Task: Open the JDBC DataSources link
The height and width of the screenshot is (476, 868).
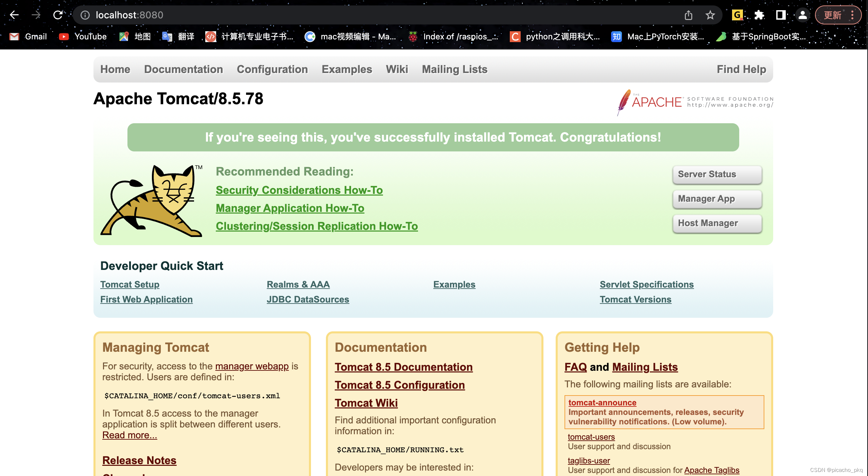Action: tap(308, 299)
